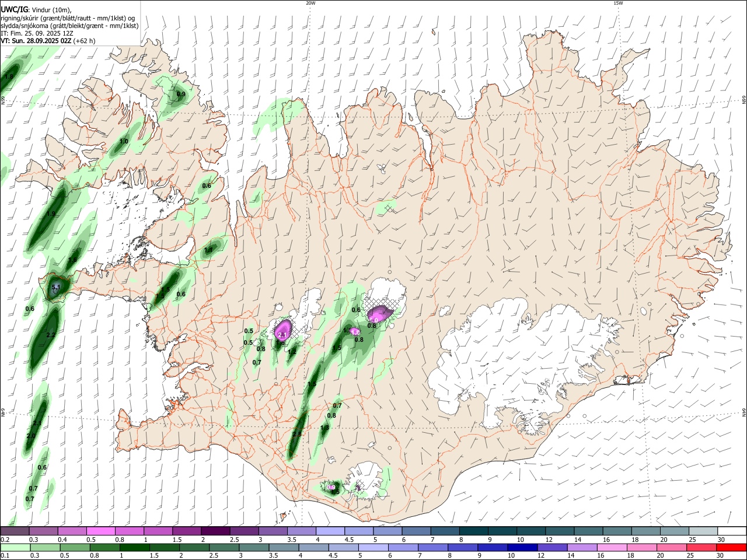Click the 2.0 precipitation value offshore southwest
This screenshot has height=560, width=747.
pyautogui.click(x=31, y=436)
